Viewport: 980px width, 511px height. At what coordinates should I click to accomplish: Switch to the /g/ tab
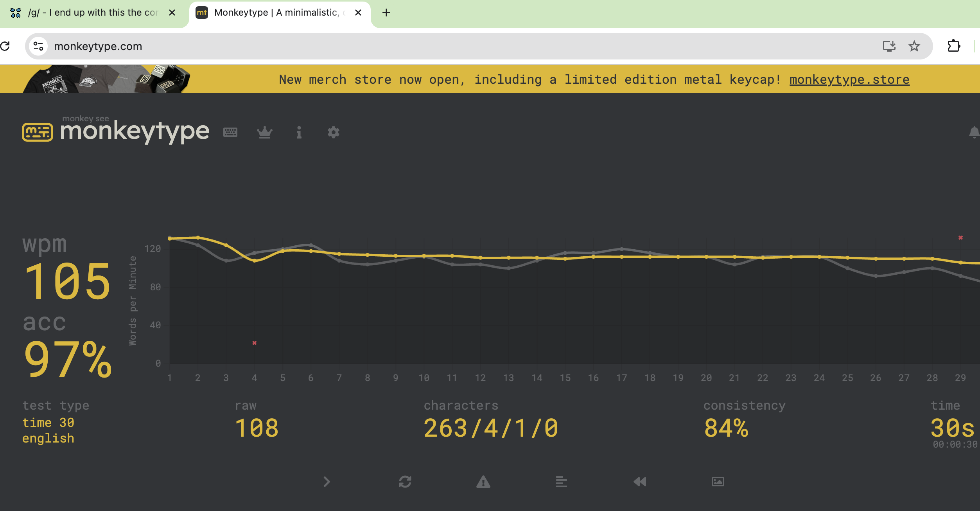click(94, 13)
